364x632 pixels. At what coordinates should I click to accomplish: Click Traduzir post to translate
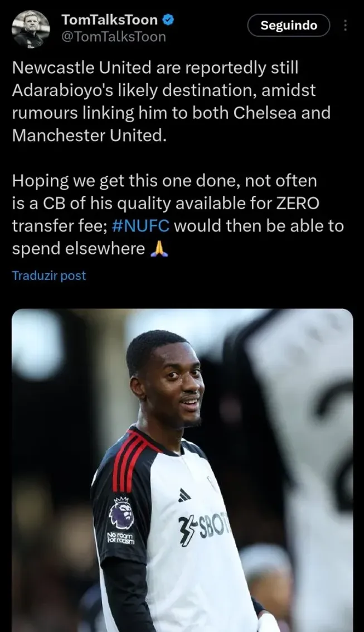pos(48,276)
